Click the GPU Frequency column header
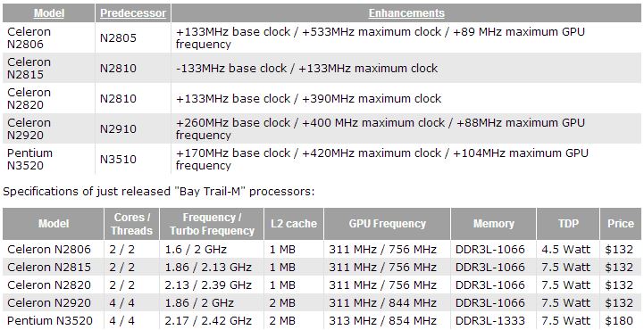Viewport: 644px width, 330px height. pos(388,224)
